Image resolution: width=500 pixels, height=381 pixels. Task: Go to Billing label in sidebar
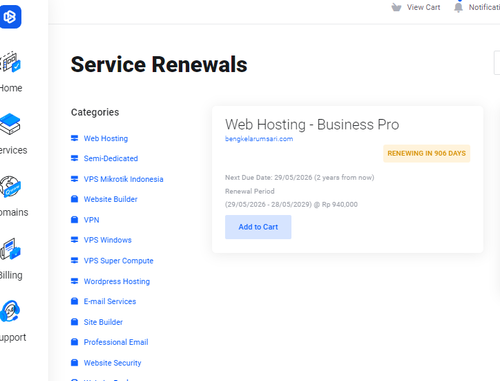click(x=11, y=275)
